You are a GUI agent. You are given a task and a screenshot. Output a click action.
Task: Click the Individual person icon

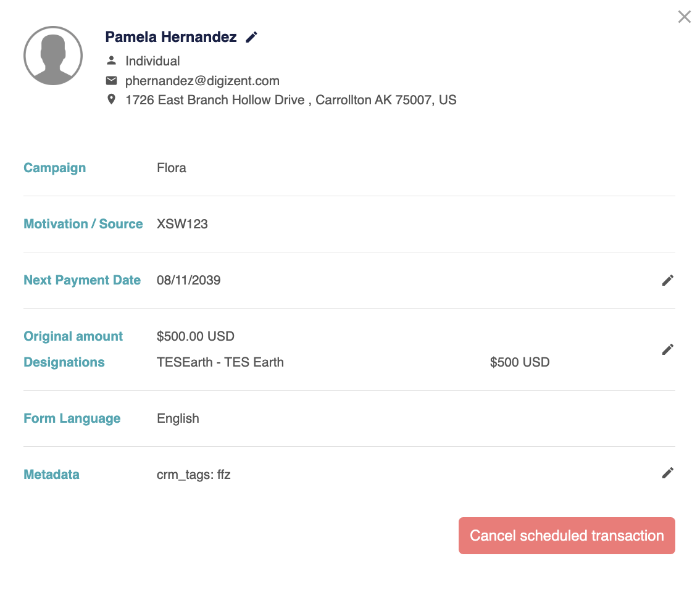(111, 60)
